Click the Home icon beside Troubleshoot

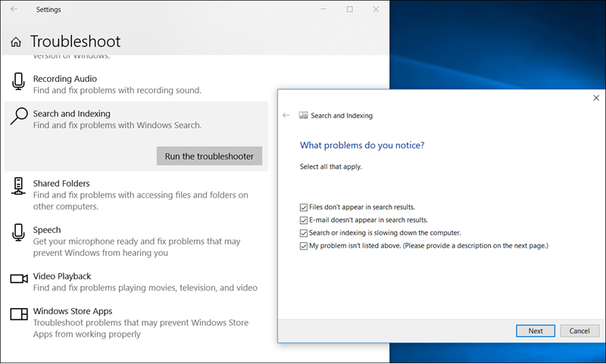16,42
